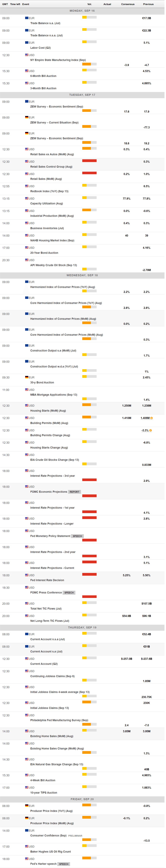Click the SPEECH badge on FOMC Press Conference
The width and height of the screenshot is (166, 868).
click(69, 592)
